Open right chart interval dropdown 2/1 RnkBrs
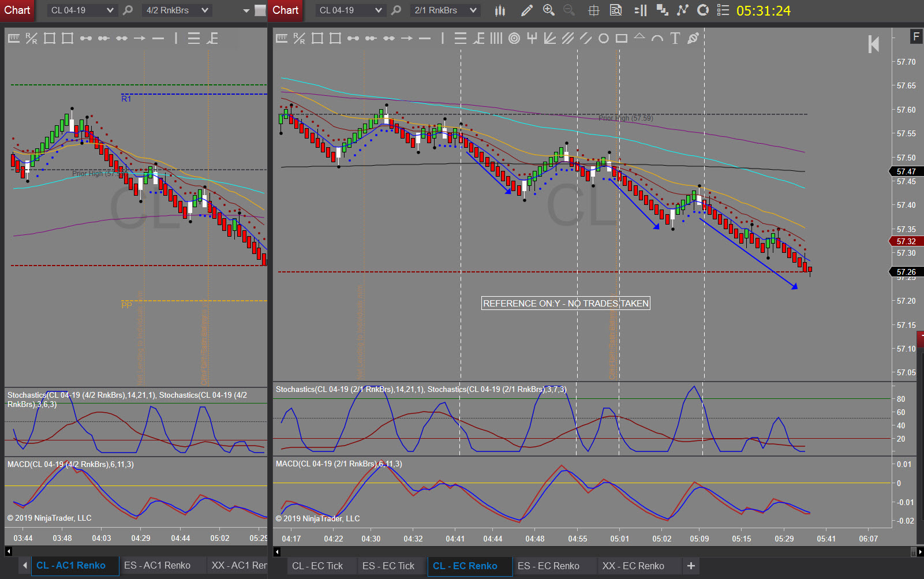This screenshot has height=579, width=924. (446, 10)
